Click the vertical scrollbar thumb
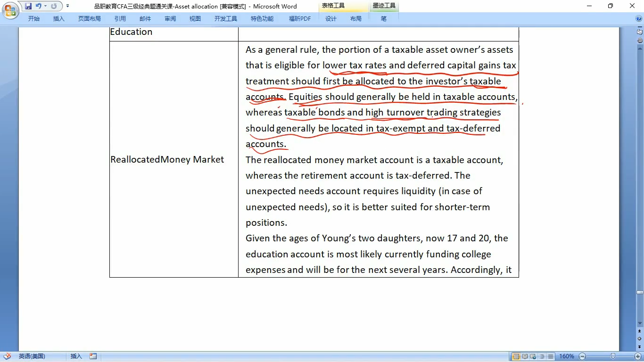Viewport: 644px width, 362px height. [x=640, y=291]
